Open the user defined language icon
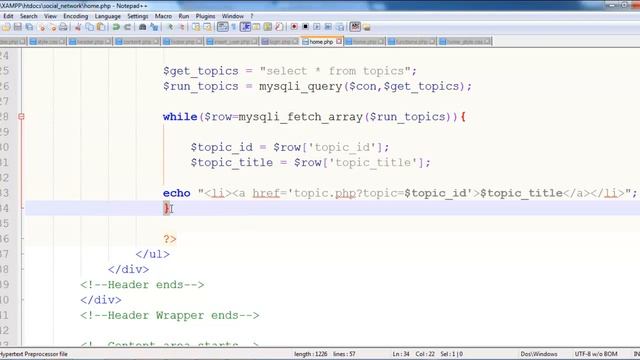Image resolution: width=640 pixels, height=360 pixels. (x=257, y=27)
